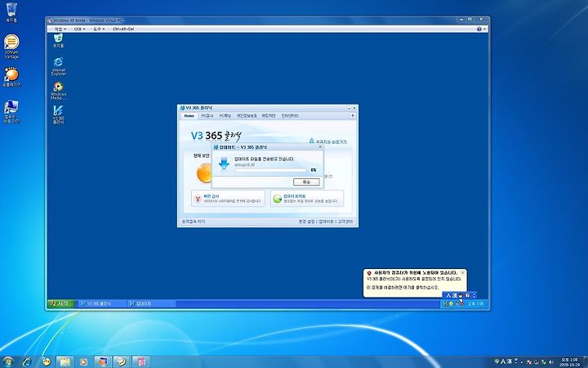Expand the USB menu in Virtual PC
The width and height of the screenshot is (588, 368).
coord(79,29)
